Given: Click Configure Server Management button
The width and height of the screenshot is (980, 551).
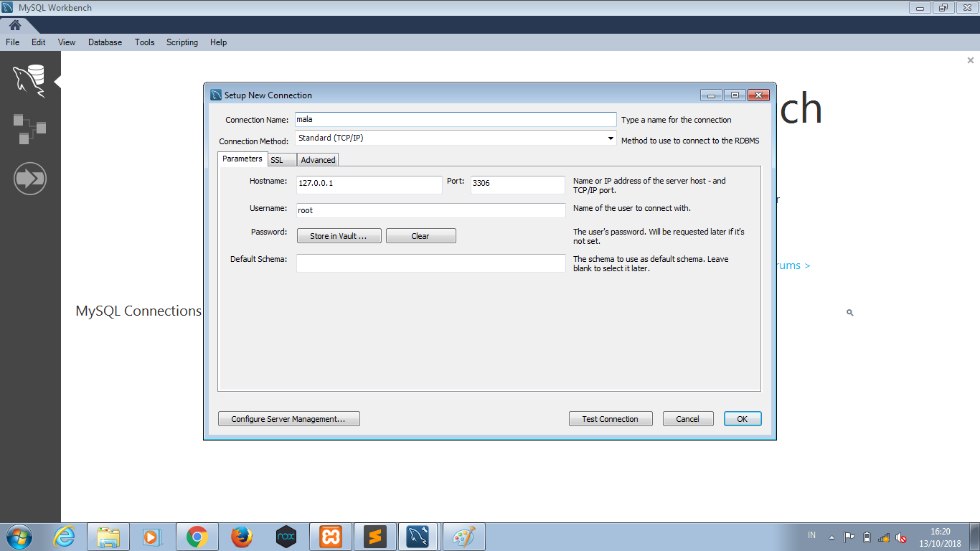Looking at the screenshot, I should tap(288, 419).
